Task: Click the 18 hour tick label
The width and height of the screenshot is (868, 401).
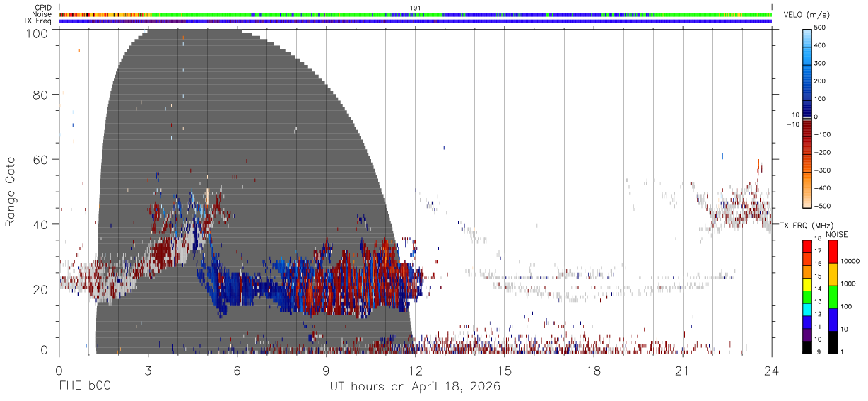Action: coord(594,371)
